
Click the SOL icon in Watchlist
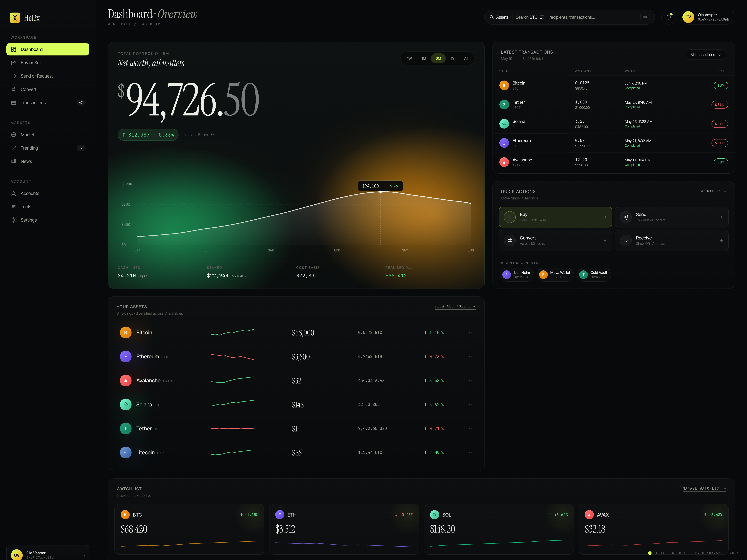coord(434,515)
